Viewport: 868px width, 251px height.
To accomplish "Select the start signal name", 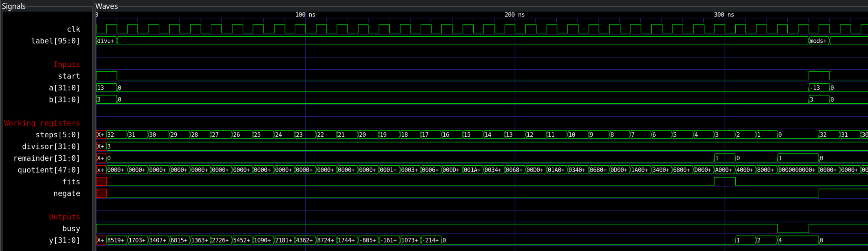I will point(69,76).
